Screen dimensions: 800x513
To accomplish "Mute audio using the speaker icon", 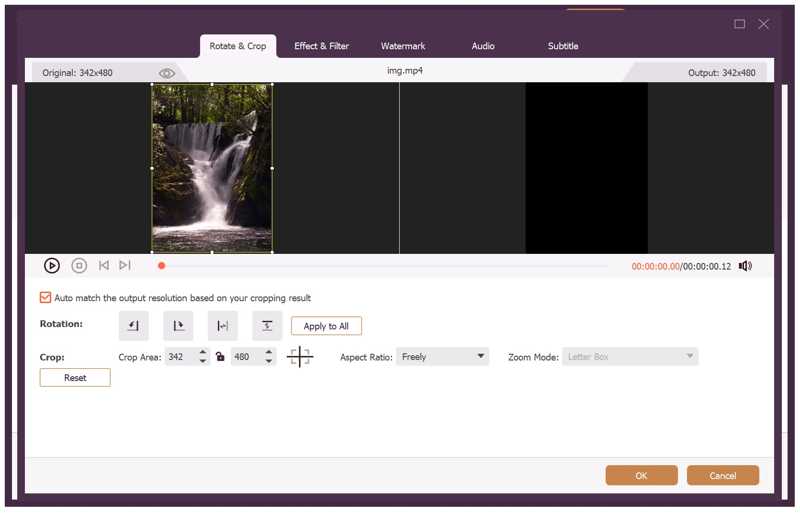I will 745,266.
